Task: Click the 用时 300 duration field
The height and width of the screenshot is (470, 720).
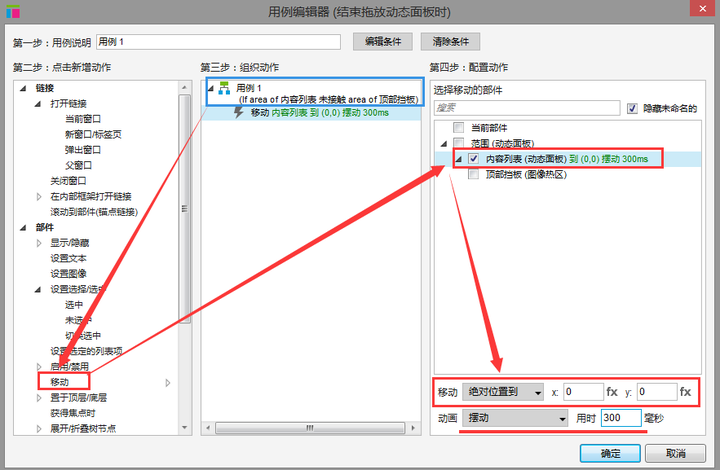Action: (x=621, y=418)
